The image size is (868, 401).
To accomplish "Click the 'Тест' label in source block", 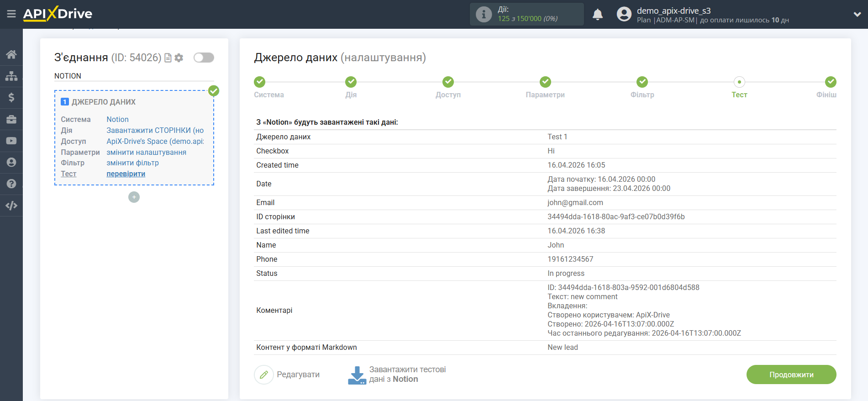I will pyautogui.click(x=68, y=174).
